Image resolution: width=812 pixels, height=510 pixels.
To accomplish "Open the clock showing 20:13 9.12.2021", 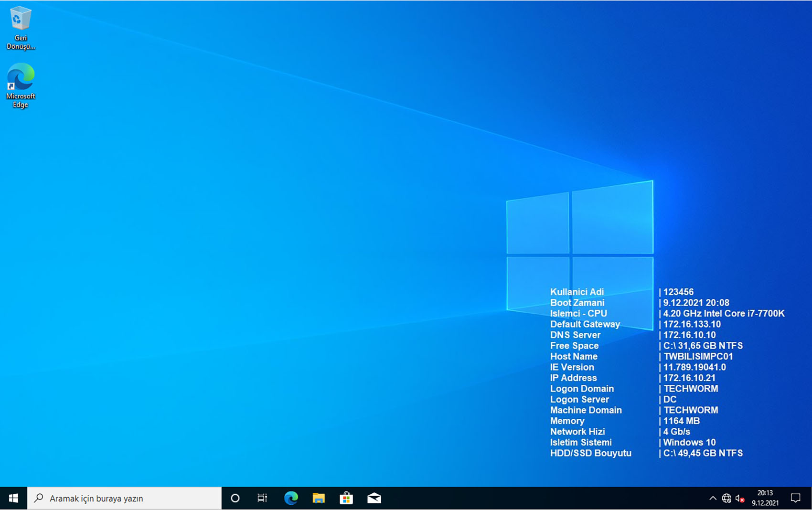I will pos(765,498).
